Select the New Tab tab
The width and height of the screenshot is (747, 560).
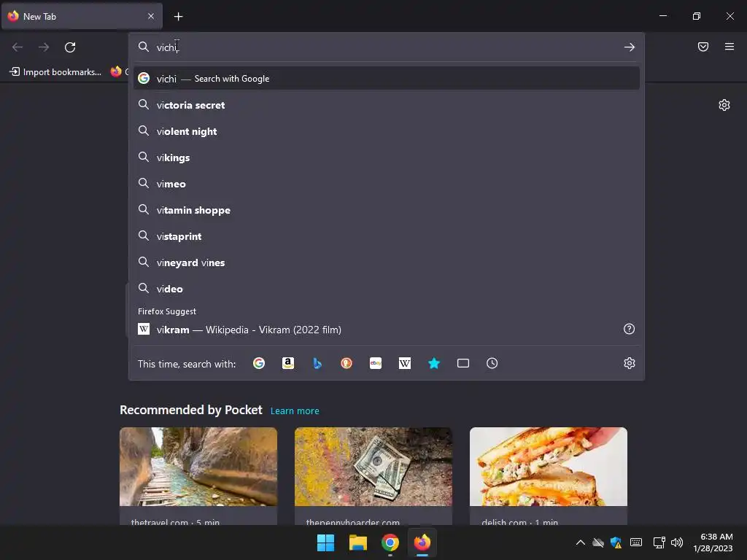pos(82,16)
